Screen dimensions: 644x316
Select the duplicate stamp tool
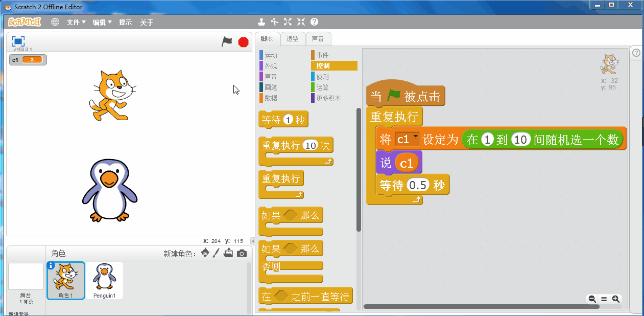coord(261,22)
